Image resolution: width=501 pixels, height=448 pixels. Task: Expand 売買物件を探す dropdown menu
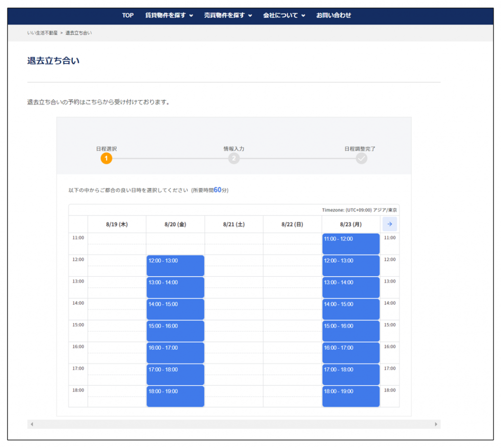pyautogui.click(x=228, y=15)
